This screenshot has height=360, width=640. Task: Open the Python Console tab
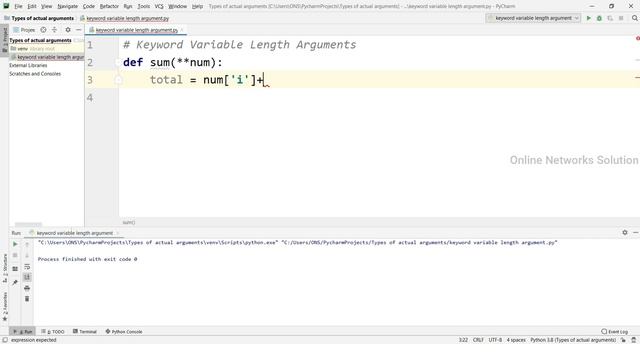coord(124,331)
